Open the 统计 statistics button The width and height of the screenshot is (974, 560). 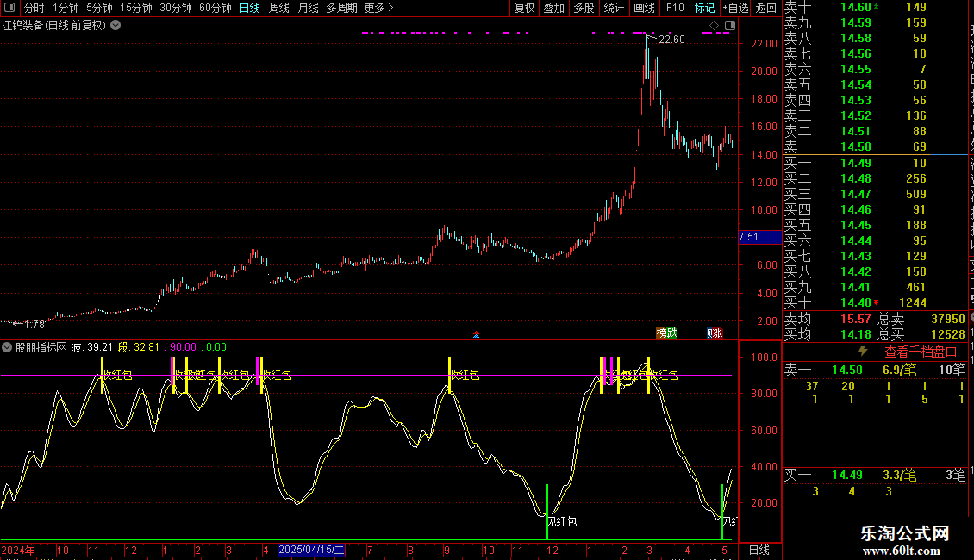click(x=614, y=8)
